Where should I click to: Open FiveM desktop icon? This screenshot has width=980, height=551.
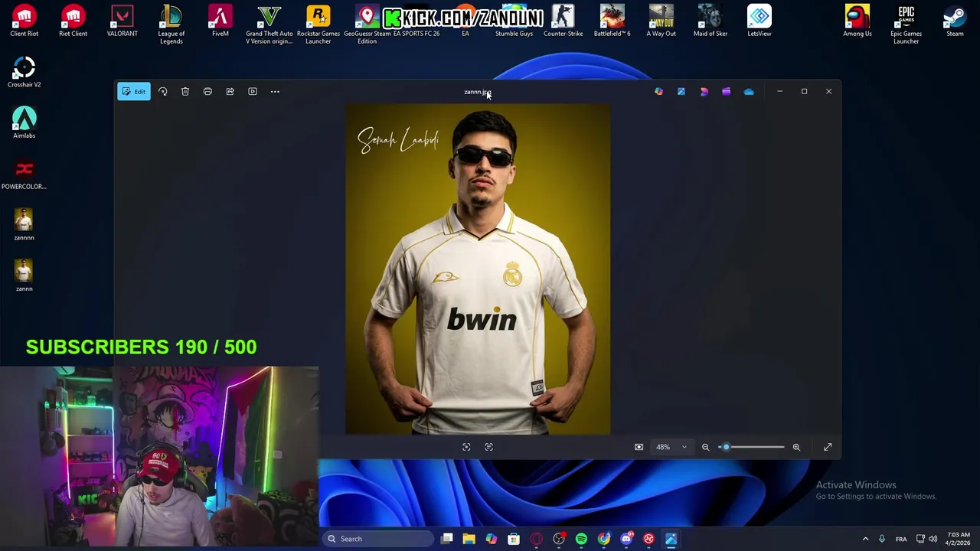point(220,21)
